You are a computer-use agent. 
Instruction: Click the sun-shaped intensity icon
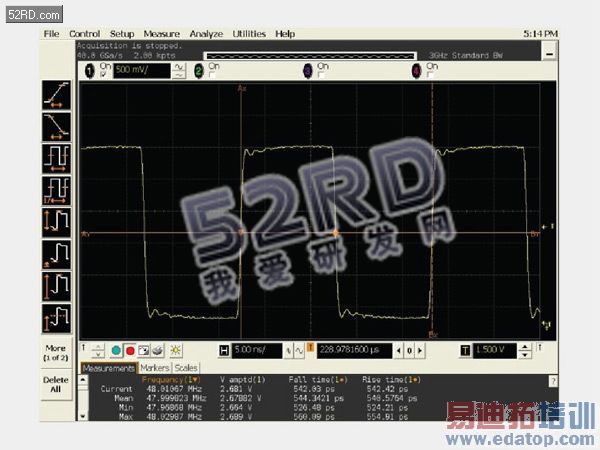tap(176, 351)
